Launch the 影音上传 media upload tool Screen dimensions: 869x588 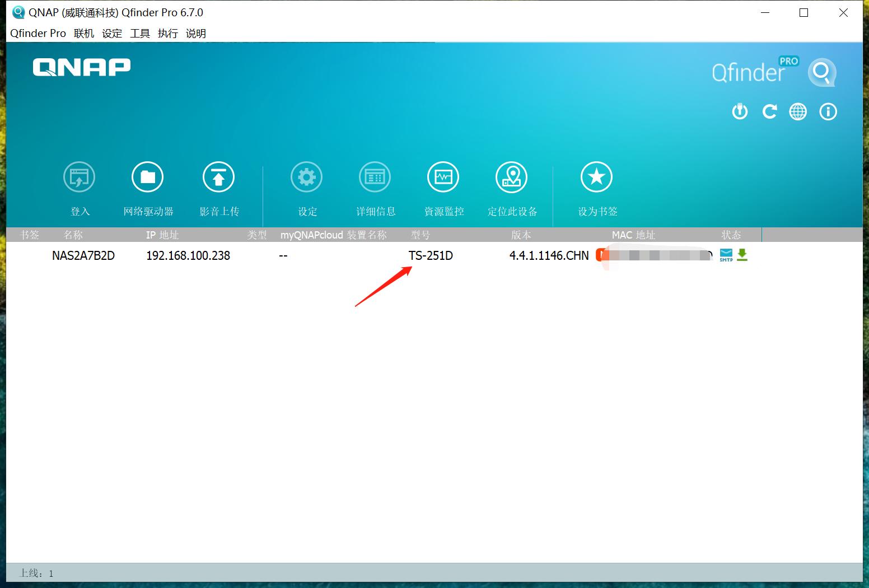click(x=218, y=178)
